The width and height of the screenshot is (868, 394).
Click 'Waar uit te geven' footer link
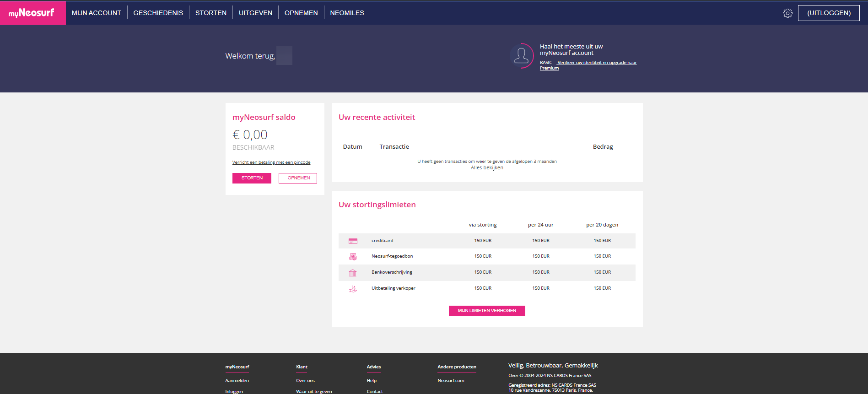tap(314, 392)
